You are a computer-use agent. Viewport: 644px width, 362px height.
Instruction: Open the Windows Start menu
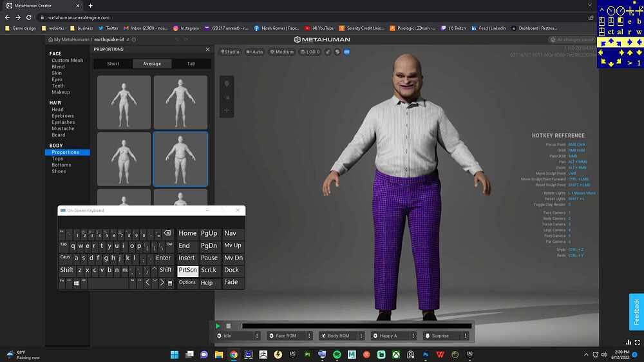(x=175, y=355)
